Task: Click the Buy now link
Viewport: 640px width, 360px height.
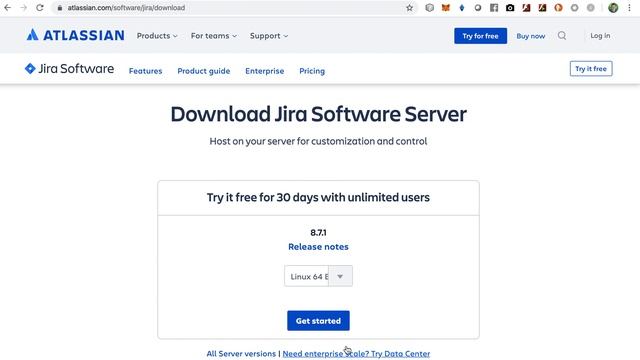Action: (x=531, y=36)
